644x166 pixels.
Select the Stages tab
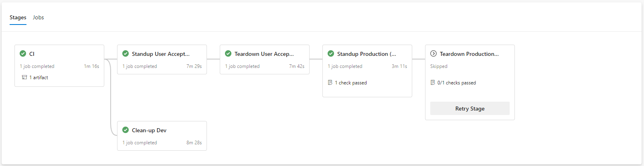pos(18,18)
